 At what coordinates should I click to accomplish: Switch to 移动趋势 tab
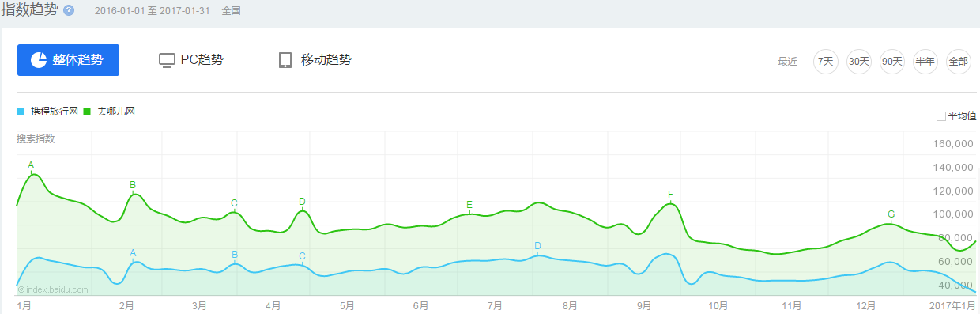pyautogui.click(x=315, y=60)
